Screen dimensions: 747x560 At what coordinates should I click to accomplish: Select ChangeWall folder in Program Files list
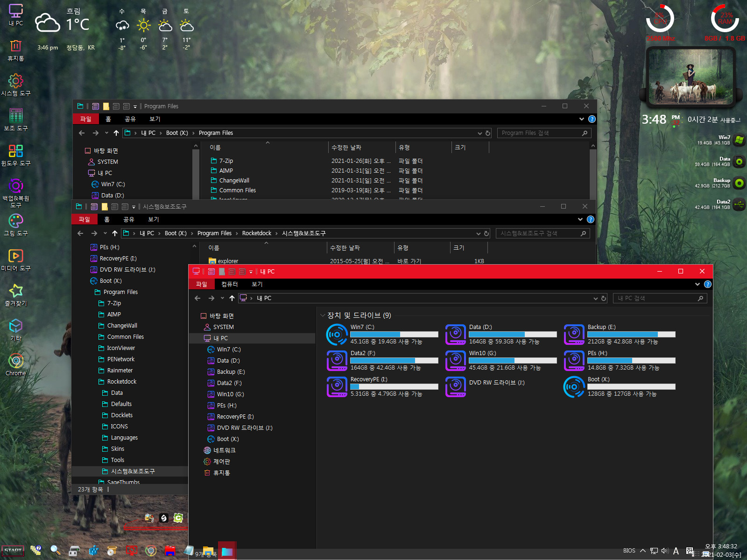[x=234, y=181]
